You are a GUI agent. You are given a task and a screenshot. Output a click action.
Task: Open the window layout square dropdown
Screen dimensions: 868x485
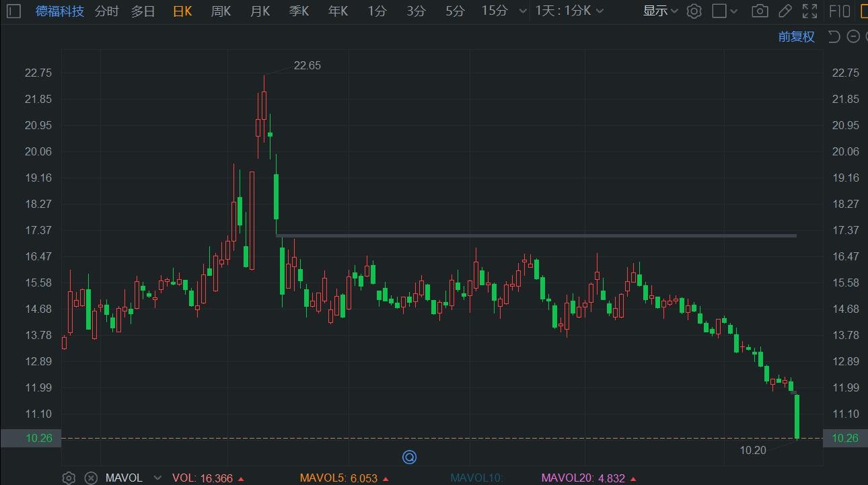[725, 11]
